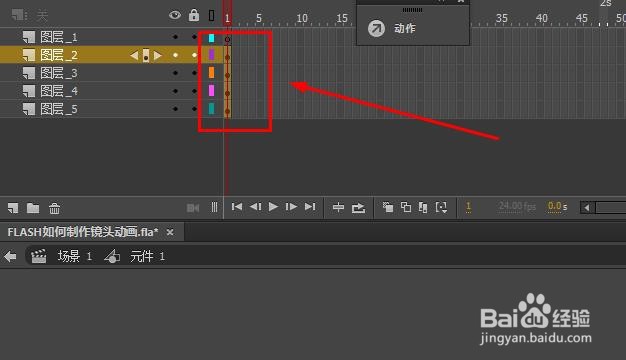Viewport: 626px width, 360px height.
Task: Select the keyframe of 图层_1 at frame 1
Action: [x=227, y=38]
